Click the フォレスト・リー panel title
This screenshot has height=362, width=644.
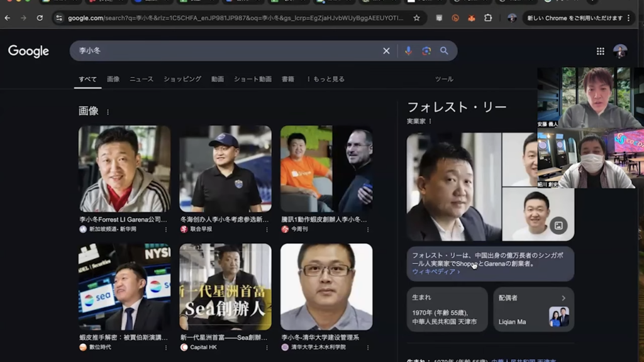pos(457,107)
